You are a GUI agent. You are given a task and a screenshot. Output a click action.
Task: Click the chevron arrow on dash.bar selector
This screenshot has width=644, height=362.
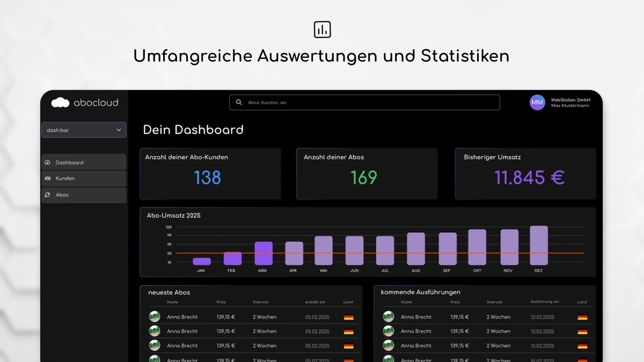point(119,130)
